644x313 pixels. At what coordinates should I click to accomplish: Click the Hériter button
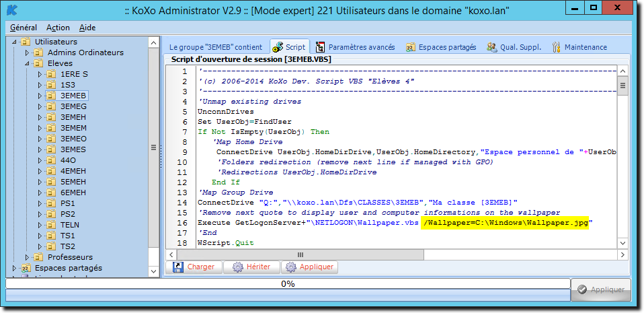point(252,267)
